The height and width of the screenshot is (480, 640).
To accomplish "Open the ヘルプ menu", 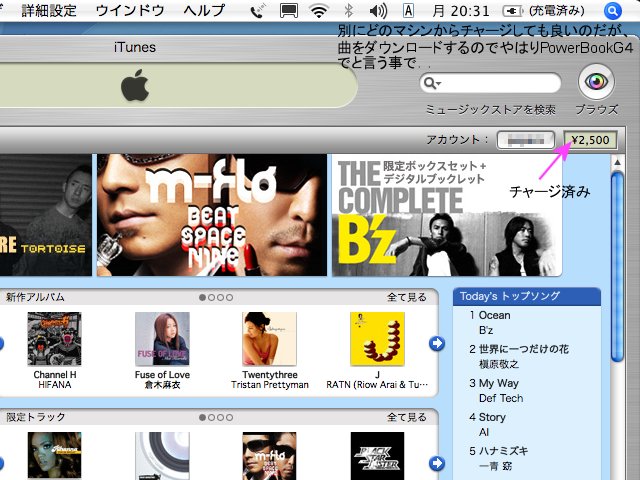I will [204, 11].
